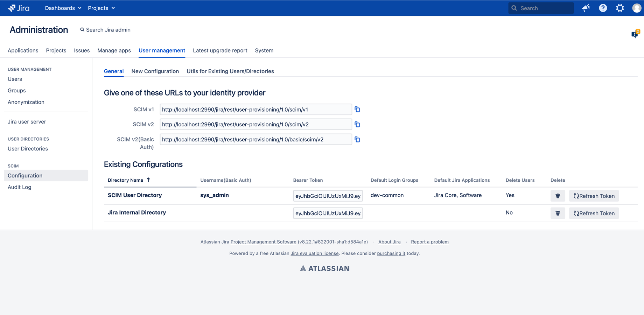644x315 pixels.
Task: Delete the SCIM User Directory configuration
Action: [558, 196]
